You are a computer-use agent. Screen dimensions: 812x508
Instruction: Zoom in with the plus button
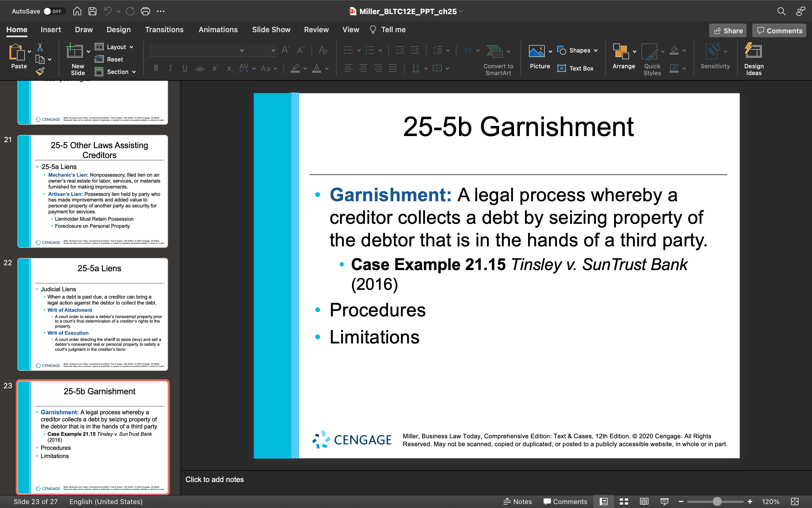point(750,502)
